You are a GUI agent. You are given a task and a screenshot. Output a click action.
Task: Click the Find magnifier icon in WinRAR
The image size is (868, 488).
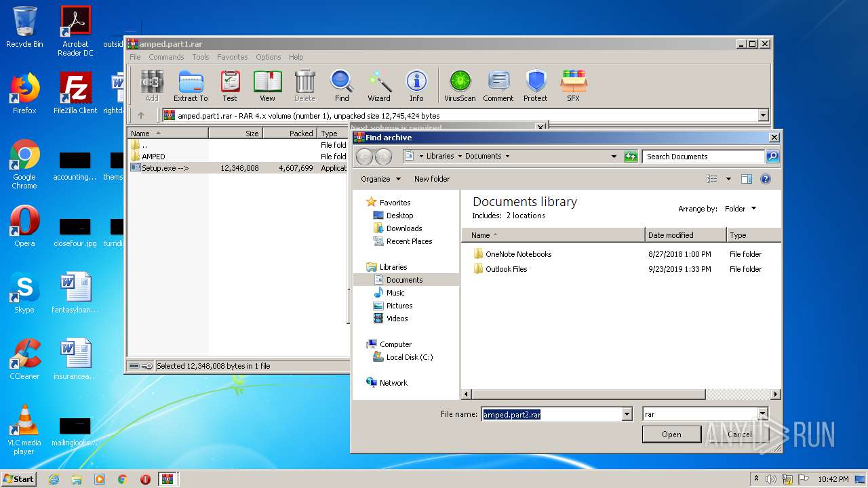pos(342,86)
